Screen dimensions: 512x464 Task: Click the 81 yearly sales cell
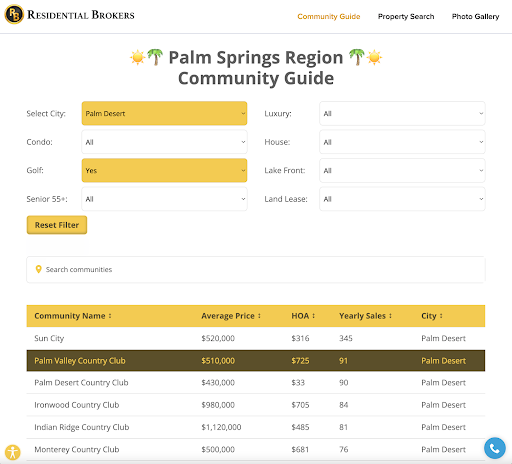coord(343,427)
